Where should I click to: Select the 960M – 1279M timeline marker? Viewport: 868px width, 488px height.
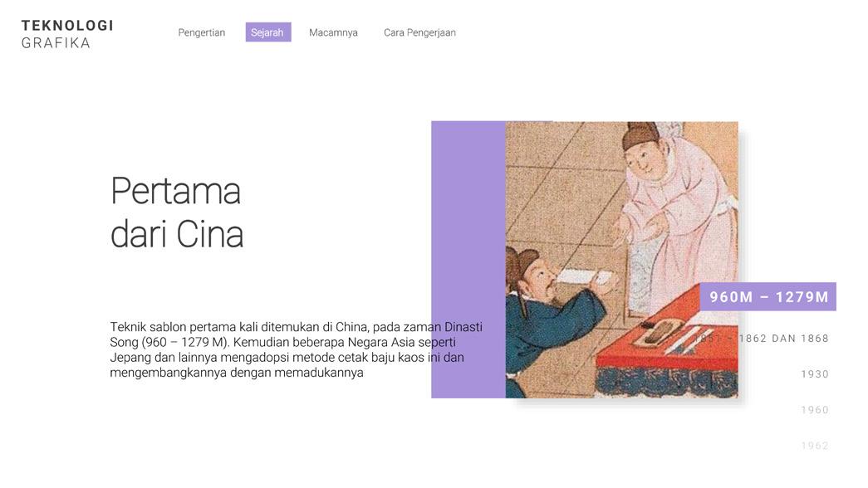pos(768,297)
